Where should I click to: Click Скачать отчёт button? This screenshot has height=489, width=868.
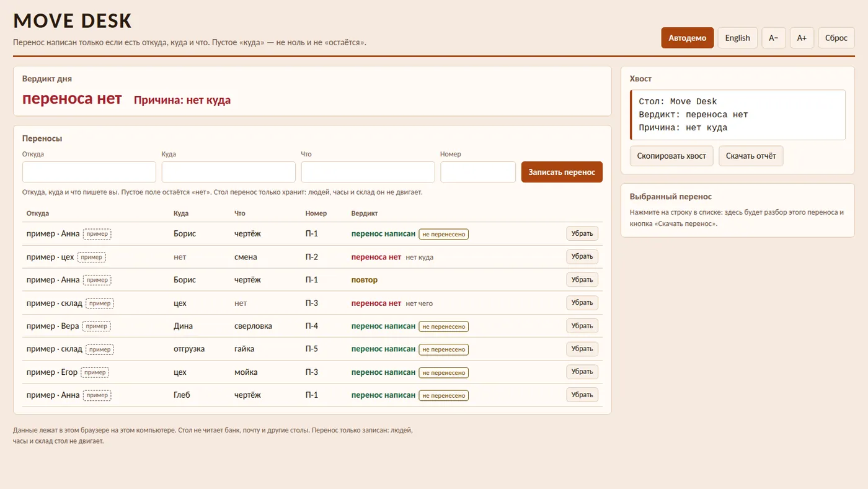point(751,156)
